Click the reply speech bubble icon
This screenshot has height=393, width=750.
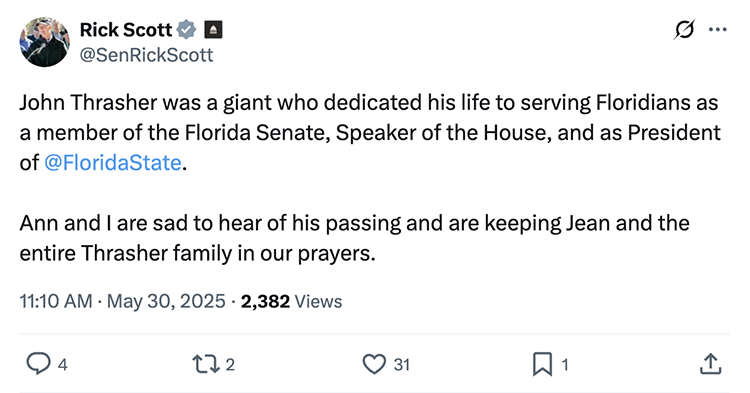(x=38, y=364)
